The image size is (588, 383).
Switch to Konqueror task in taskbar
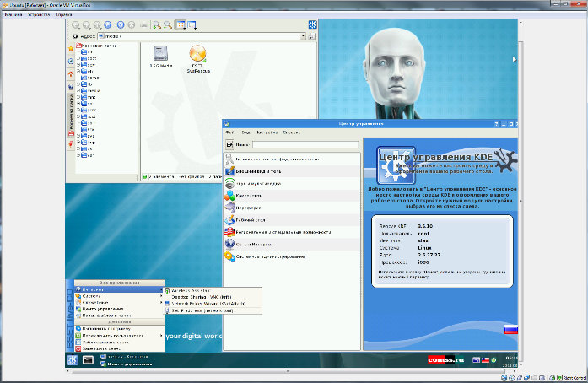pos(125,357)
